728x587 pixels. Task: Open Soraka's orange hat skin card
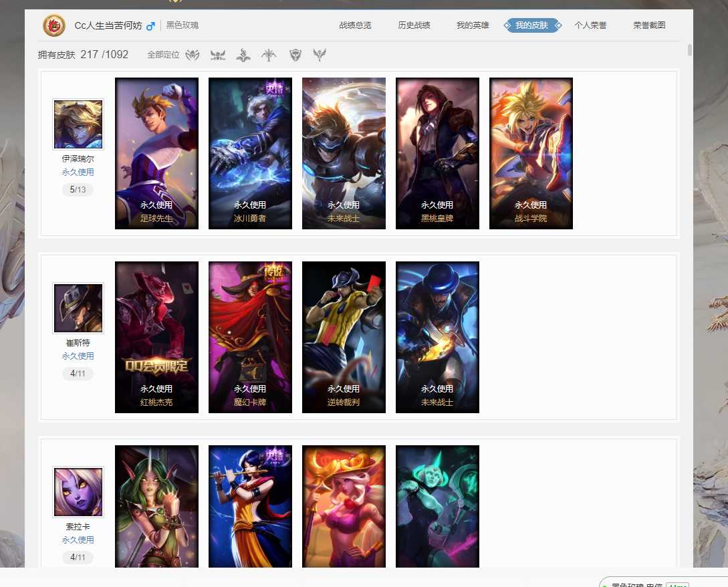(x=344, y=506)
